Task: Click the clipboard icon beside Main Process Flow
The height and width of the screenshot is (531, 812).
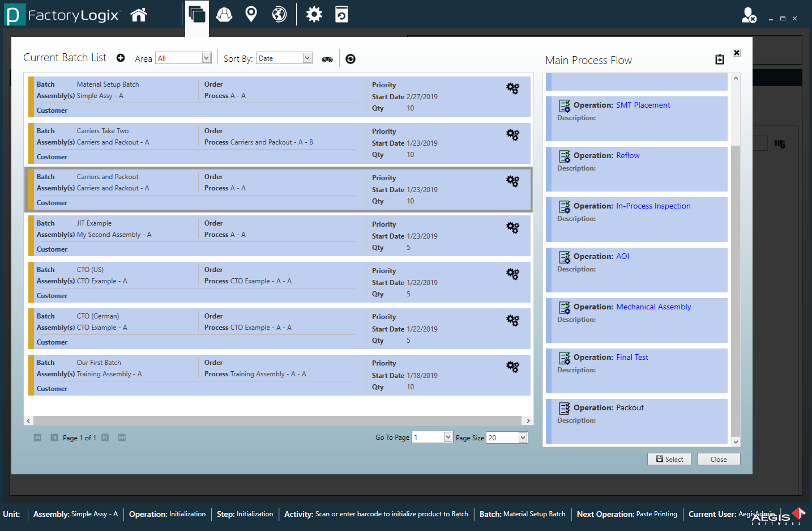Action: [719, 59]
